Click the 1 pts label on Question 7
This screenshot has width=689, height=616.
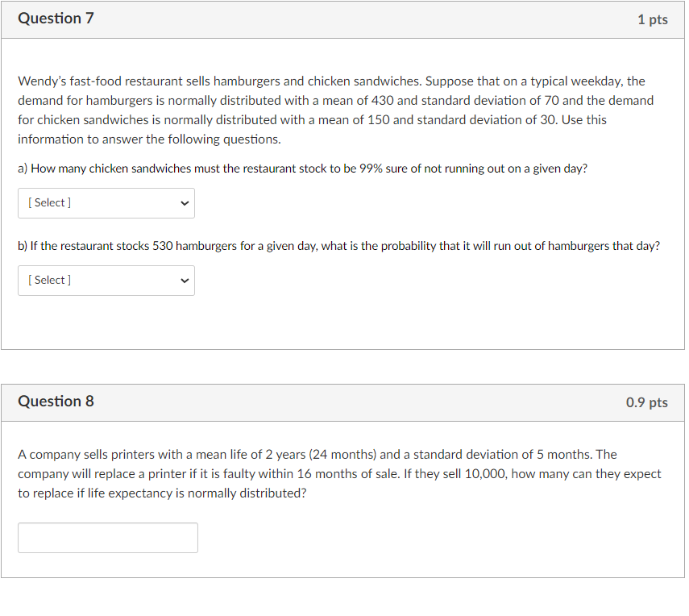pyautogui.click(x=653, y=19)
